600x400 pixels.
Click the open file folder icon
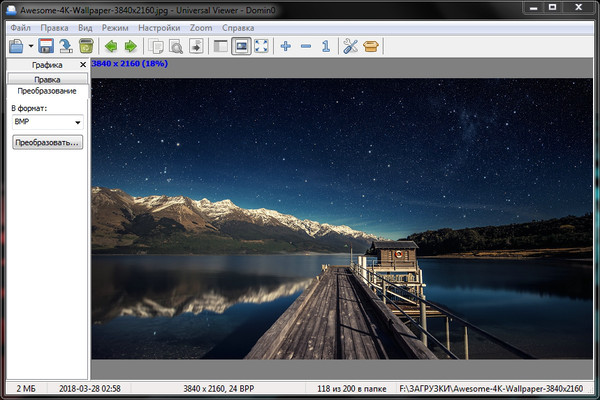click(x=17, y=46)
